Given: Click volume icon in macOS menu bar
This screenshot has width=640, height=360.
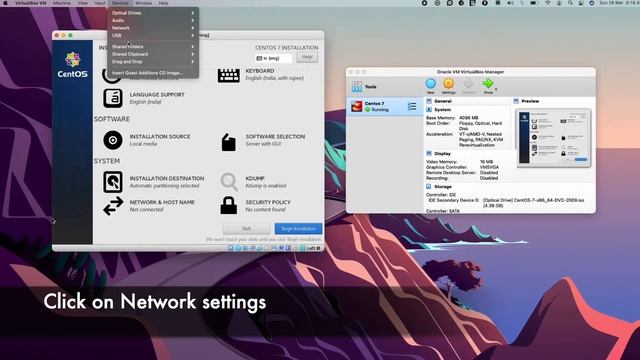Looking at the screenshot, I should [x=510, y=3].
